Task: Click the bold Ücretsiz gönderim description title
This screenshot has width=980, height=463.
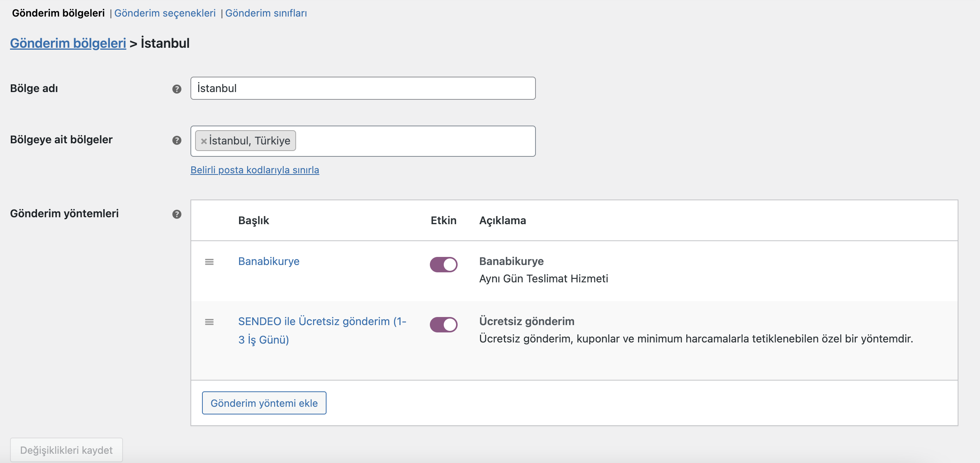Action: coord(527,321)
